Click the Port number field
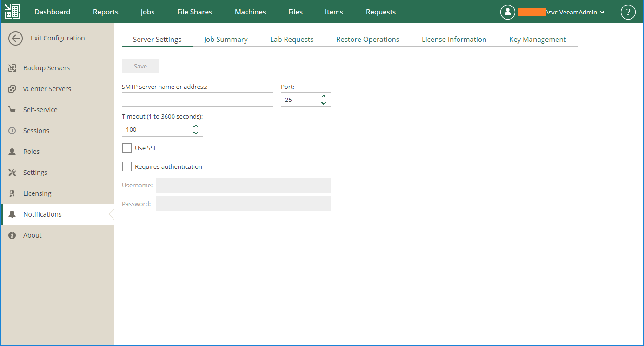The height and width of the screenshot is (346, 644). click(306, 100)
